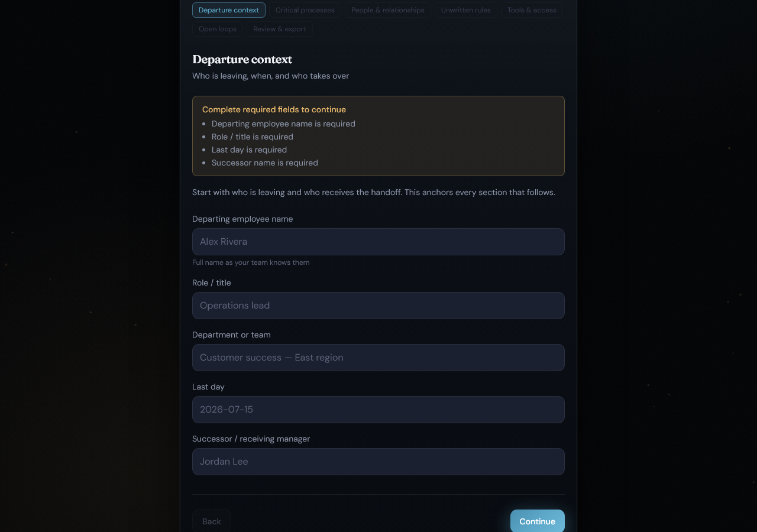Click the Continue button

(538, 521)
